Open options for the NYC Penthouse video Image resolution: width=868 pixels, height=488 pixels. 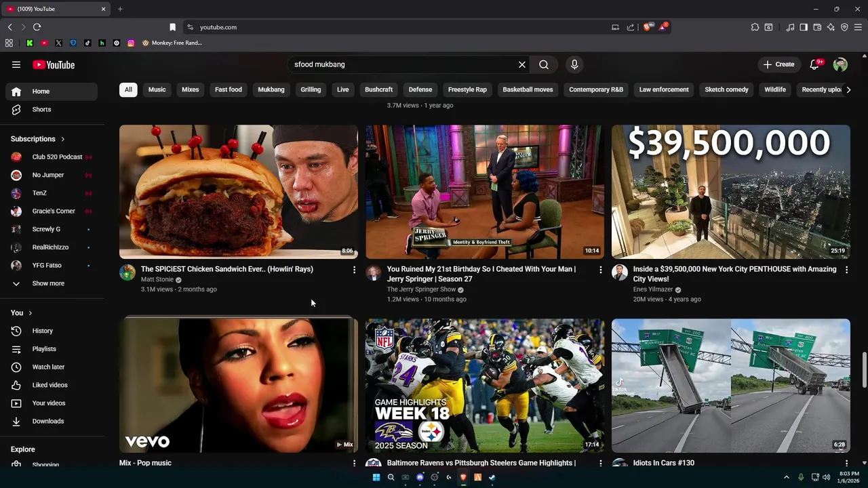click(846, 270)
